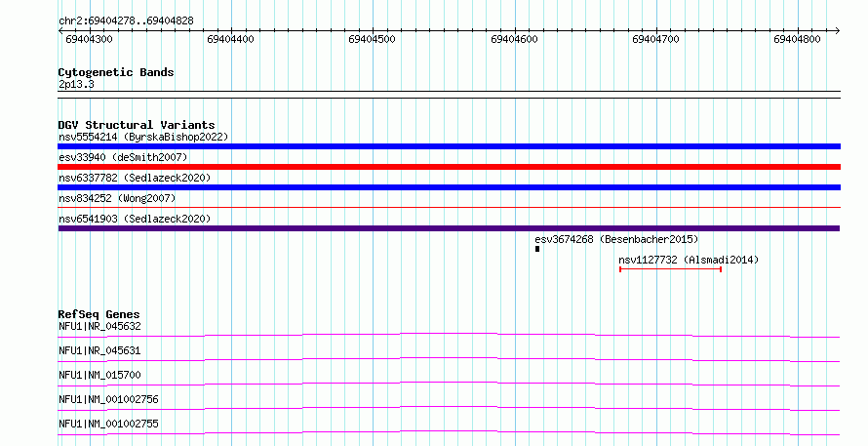Image resolution: width=868 pixels, height=446 pixels.
Task: Click the 69404700 ruler tick label
Action: click(655, 39)
